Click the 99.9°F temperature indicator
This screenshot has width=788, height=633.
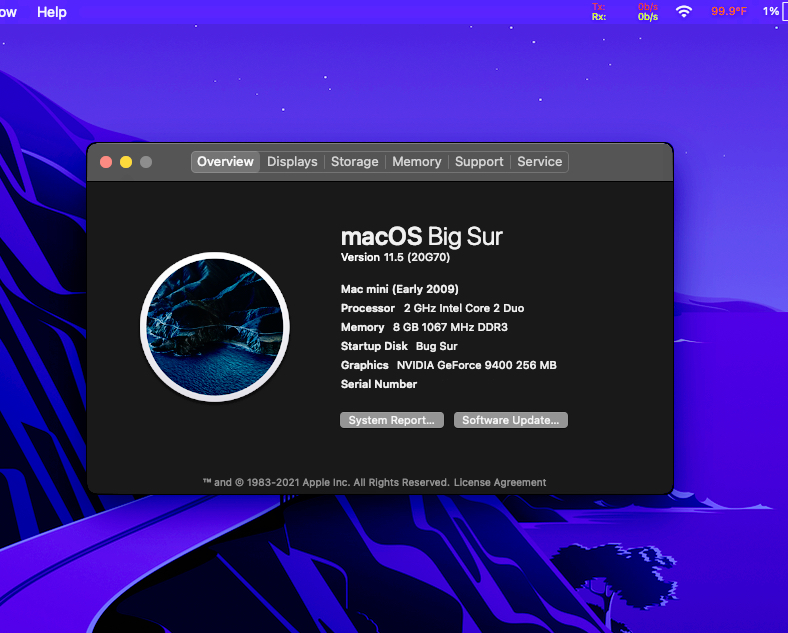(x=729, y=11)
